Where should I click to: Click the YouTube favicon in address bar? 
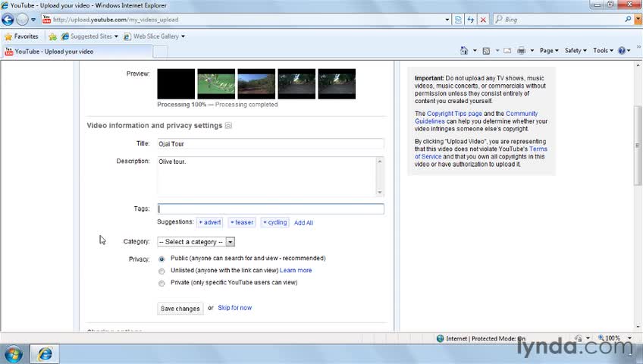47,19
